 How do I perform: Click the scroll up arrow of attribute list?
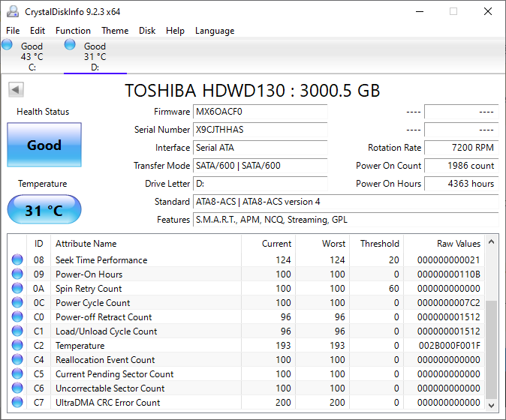(492, 241)
